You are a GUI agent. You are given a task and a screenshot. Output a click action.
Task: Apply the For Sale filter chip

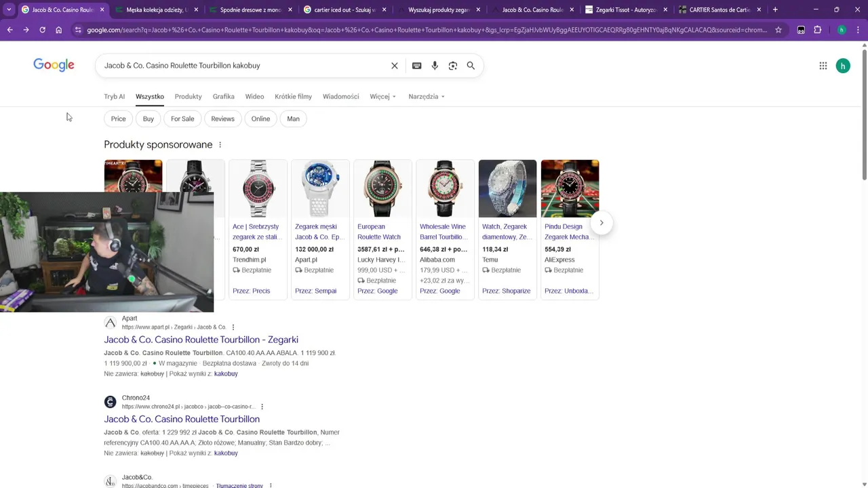tap(182, 119)
